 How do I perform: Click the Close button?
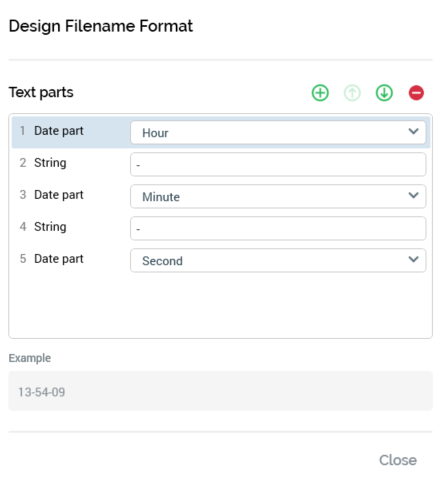click(398, 460)
